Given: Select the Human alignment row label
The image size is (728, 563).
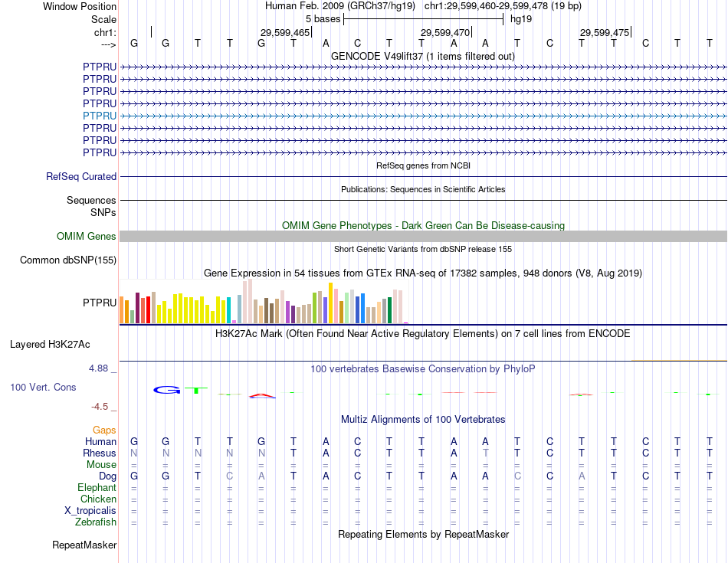Looking at the screenshot, I should tap(100, 441).
